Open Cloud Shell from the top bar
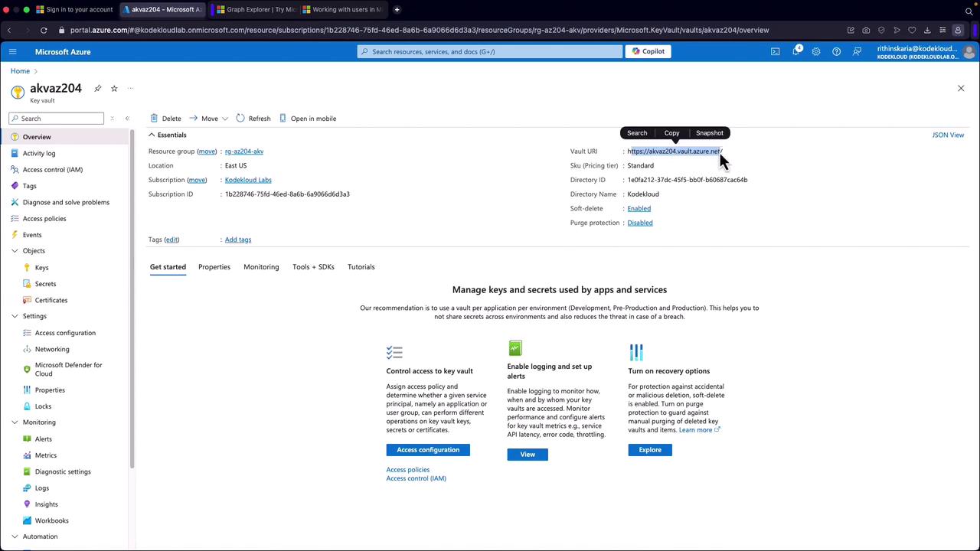This screenshot has height=551, width=980. (x=776, y=51)
